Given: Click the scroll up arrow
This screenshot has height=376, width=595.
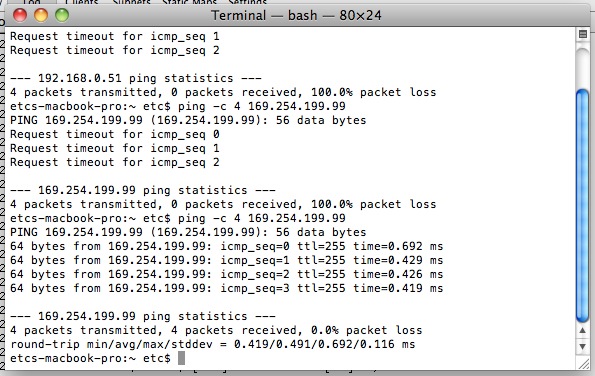Looking at the screenshot, I should point(582,330).
